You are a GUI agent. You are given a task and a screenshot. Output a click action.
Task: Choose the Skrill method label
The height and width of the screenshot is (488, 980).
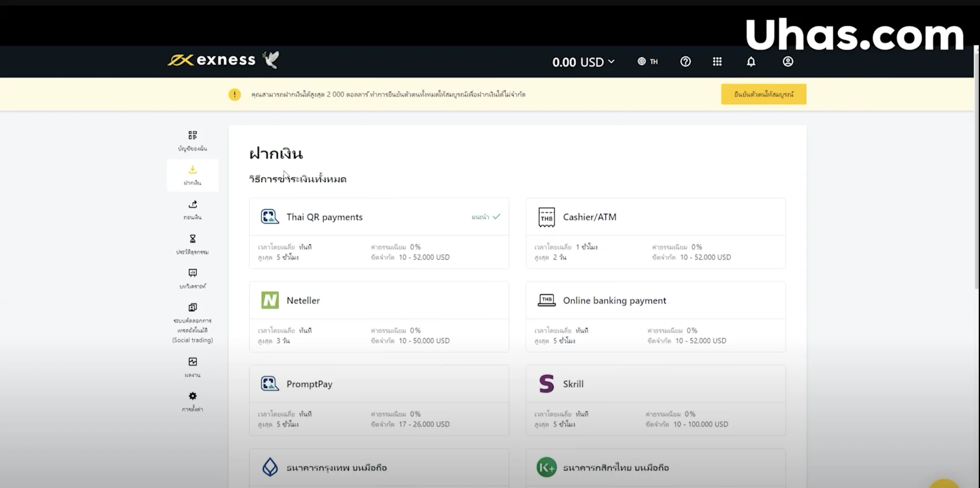pos(573,384)
